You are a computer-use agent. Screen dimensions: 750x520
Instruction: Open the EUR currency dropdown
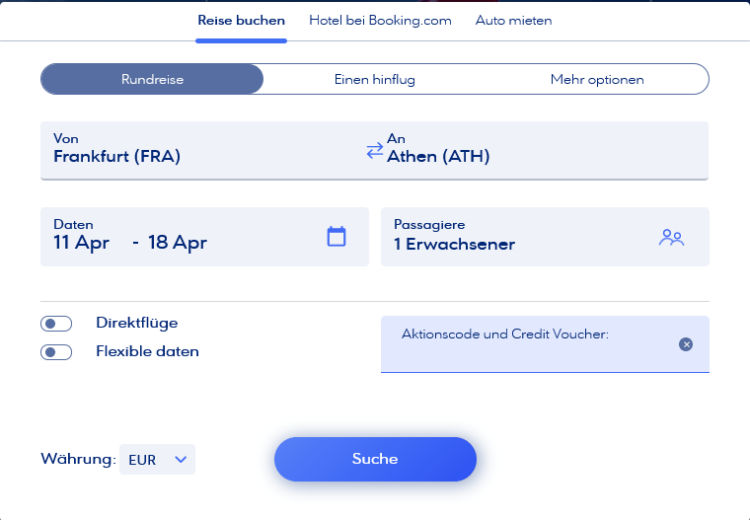pyautogui.click(x=158, y=460)
